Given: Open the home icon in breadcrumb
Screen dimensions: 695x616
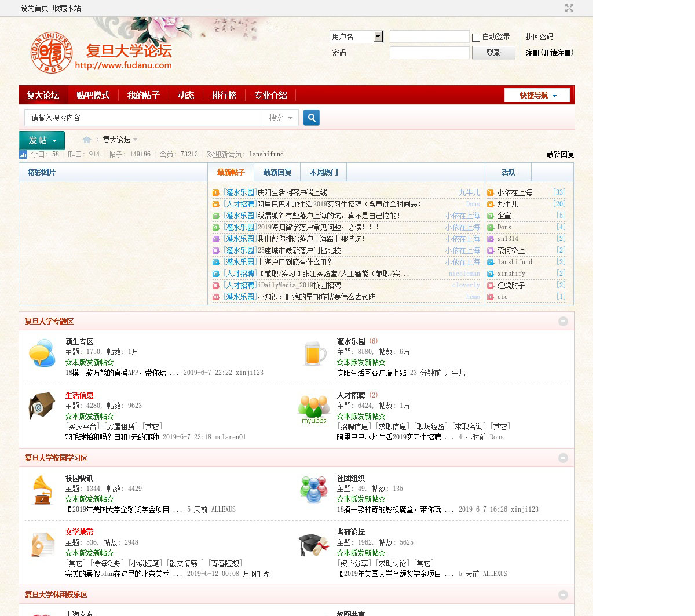Looking at the screenshot, I should [x=87, y=140].
